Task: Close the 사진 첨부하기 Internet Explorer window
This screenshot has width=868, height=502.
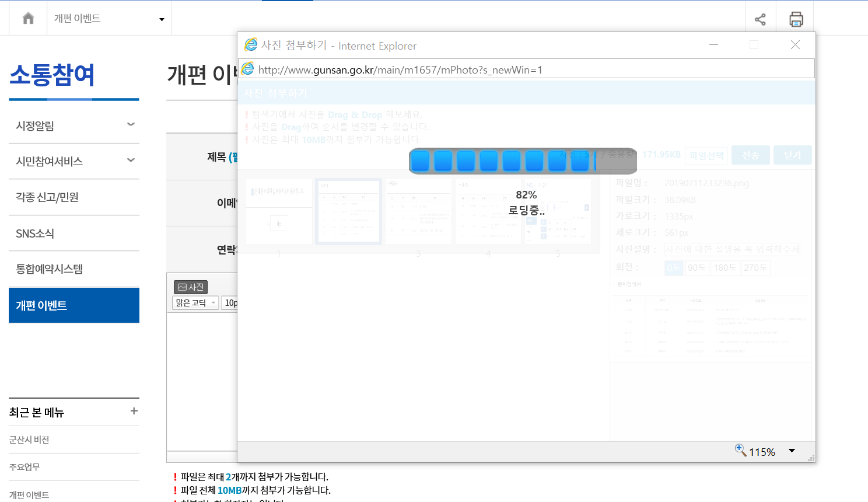Action: point(794,45)
